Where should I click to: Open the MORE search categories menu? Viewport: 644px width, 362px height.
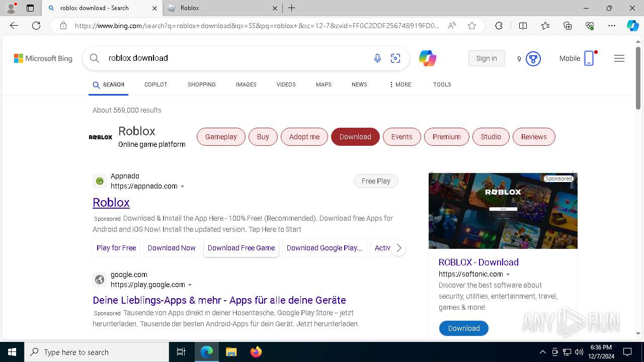(400, 84)
